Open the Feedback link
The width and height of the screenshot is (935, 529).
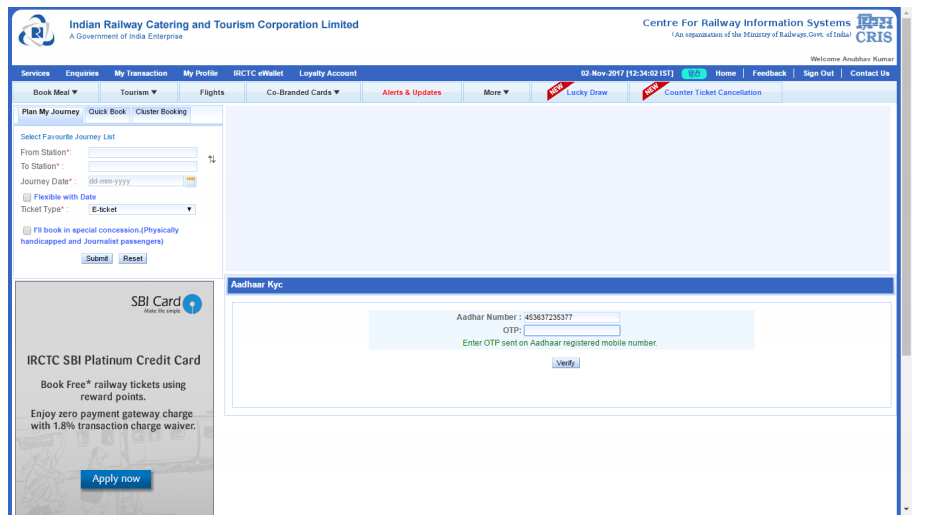[x=769, y=73]
